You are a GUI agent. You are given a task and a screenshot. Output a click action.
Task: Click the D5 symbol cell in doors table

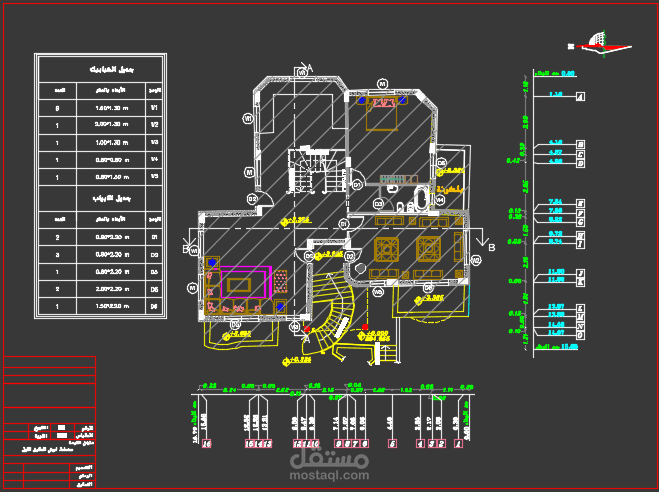point(154,289)
